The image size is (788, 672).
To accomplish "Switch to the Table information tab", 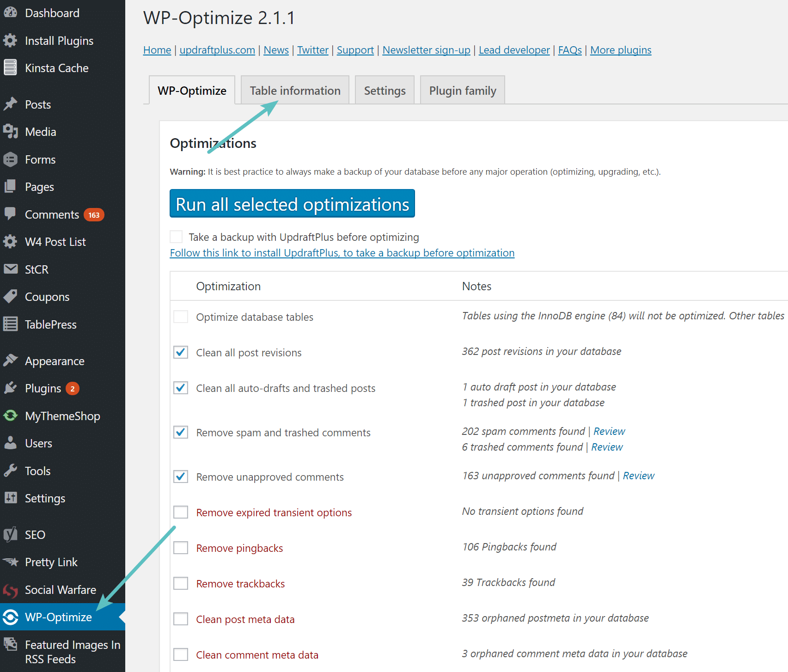I will point(295,90).
